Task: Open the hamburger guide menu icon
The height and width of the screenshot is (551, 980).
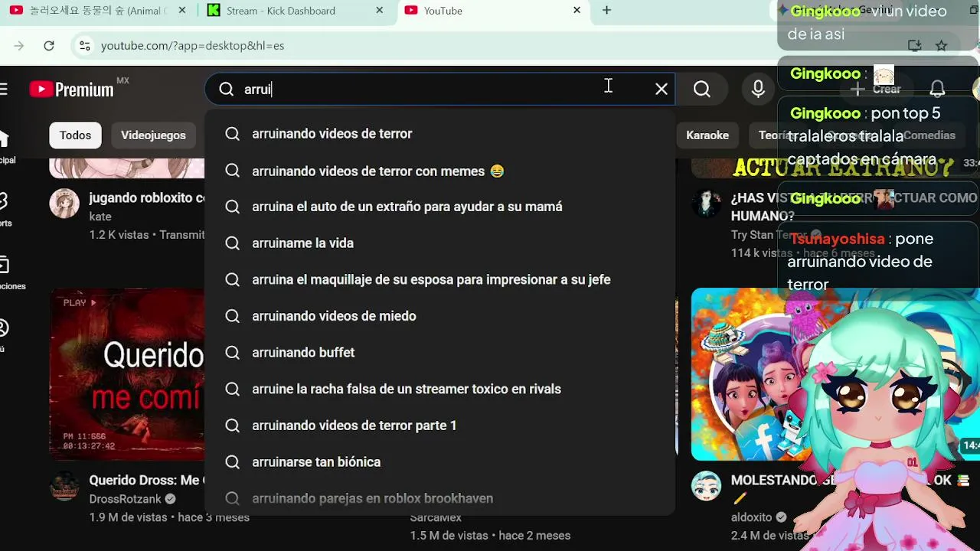Action: coord(3,90)
